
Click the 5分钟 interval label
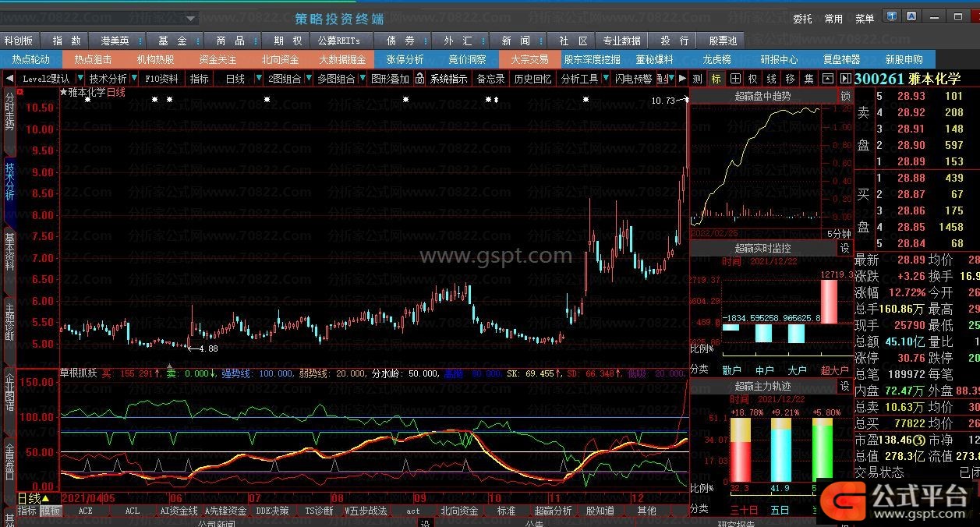[x=840, y=234]
